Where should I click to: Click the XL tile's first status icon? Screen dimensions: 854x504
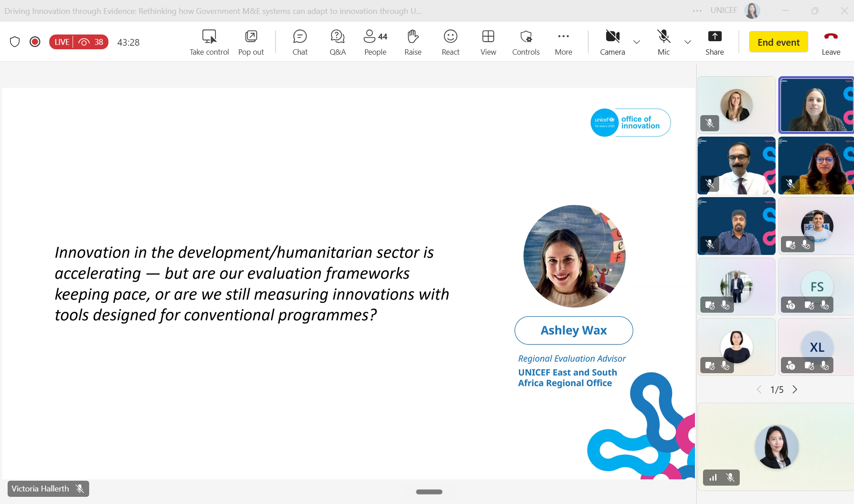pyautogui.click(x=791, y=366)
